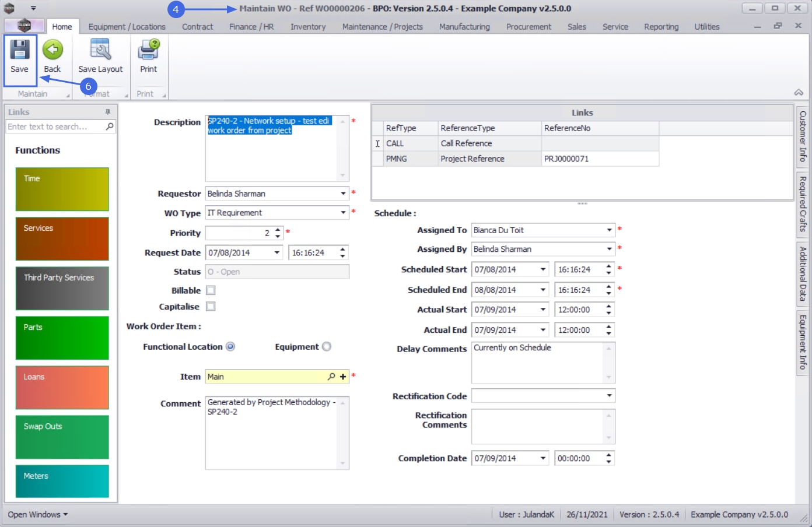Expand the WO Type dropdown
The height and width of the screenshot is (527, 812).
click(343, 213)
